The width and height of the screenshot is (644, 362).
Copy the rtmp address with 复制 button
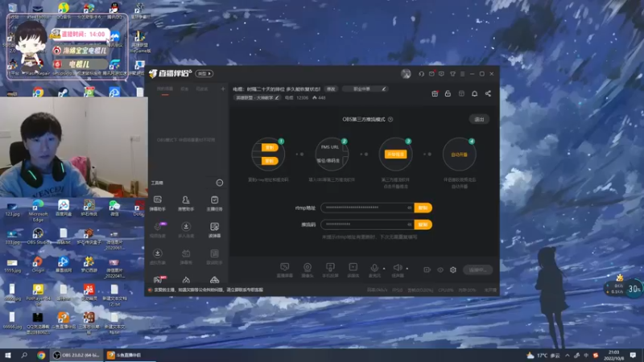pyautogui.click(x=423, y=208)
